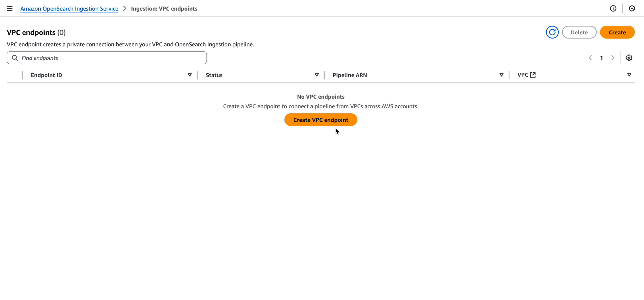
Task: Open Amazon OpenSearch Ingestion Service breadcrumb
Action: tap(69, 9)
